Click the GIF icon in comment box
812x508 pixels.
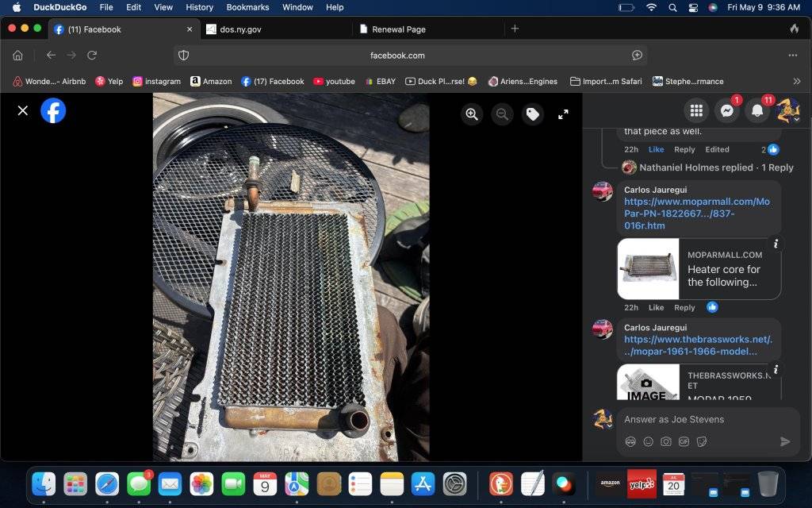pos(684,441)
